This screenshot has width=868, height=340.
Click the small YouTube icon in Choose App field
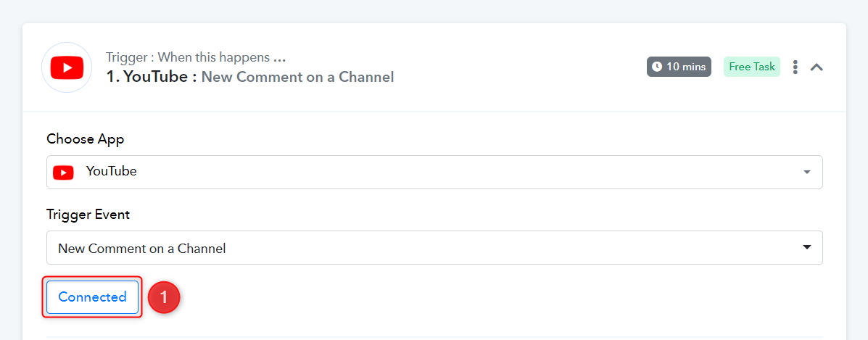(x=64, y=173)
